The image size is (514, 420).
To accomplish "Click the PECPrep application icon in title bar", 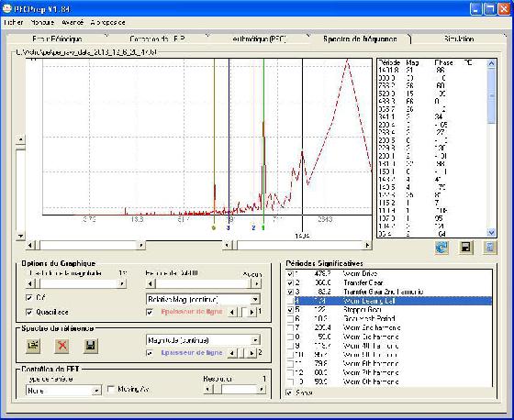I will point(7,9).
